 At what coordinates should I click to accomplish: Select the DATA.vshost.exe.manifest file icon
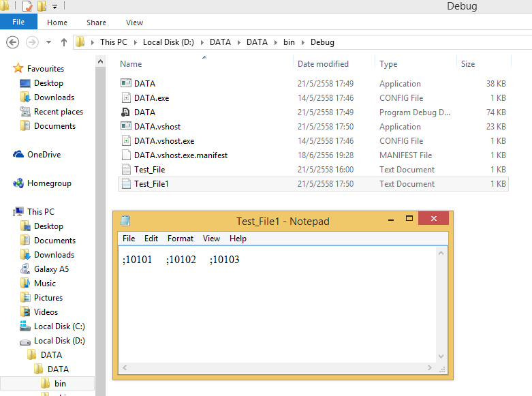pyautogui.click(x=126, y=155)
